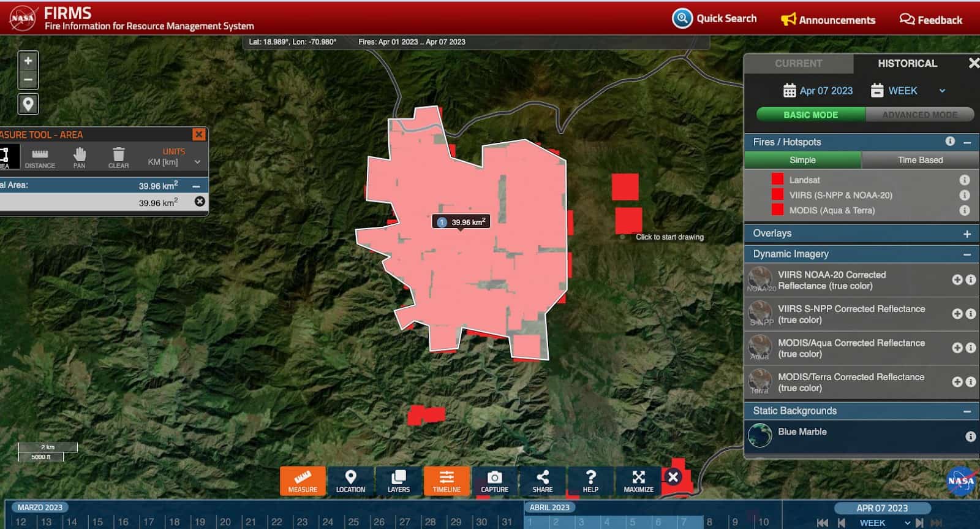Toggle the VIIRS fire layer red square

click(777, 194)
